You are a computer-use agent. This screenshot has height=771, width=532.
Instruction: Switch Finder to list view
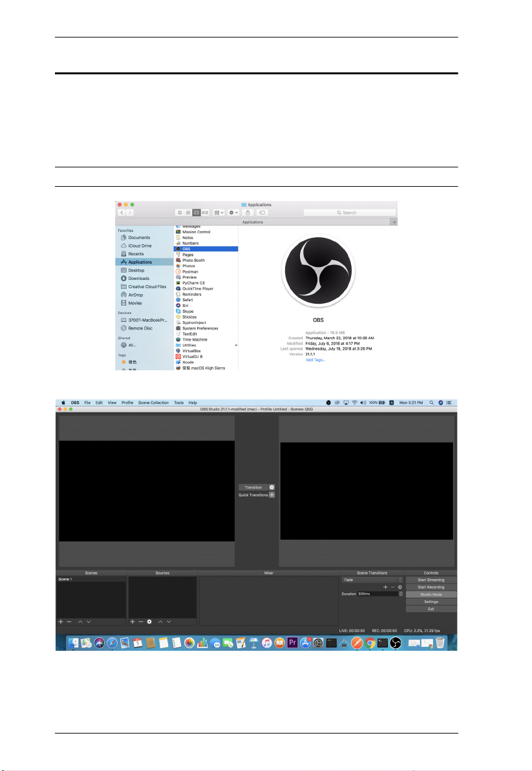click(x=188, y=213)
